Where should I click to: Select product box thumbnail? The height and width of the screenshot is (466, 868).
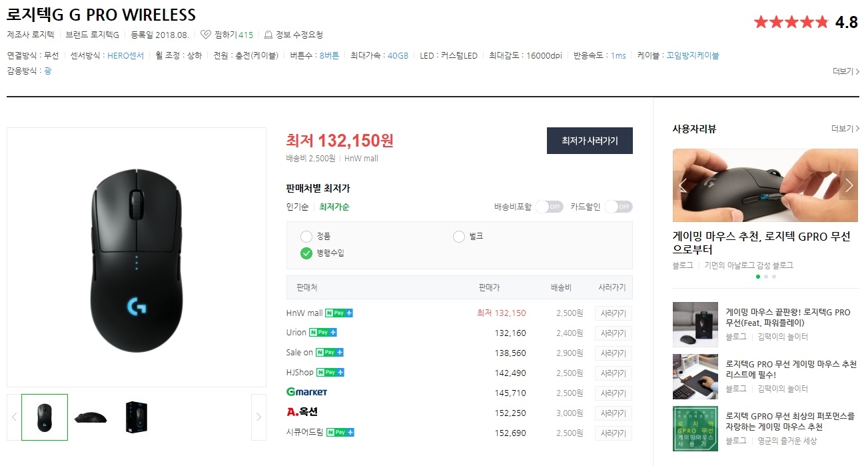tap(137, 417)
